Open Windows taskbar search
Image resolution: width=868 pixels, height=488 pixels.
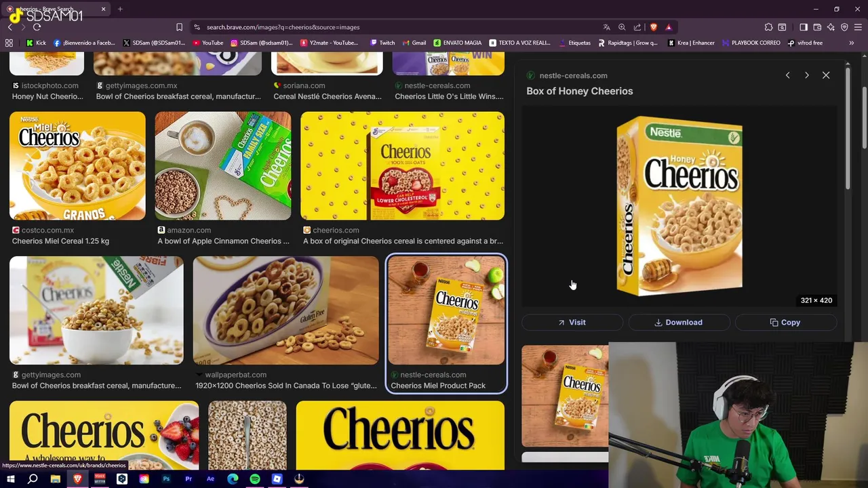33,479
